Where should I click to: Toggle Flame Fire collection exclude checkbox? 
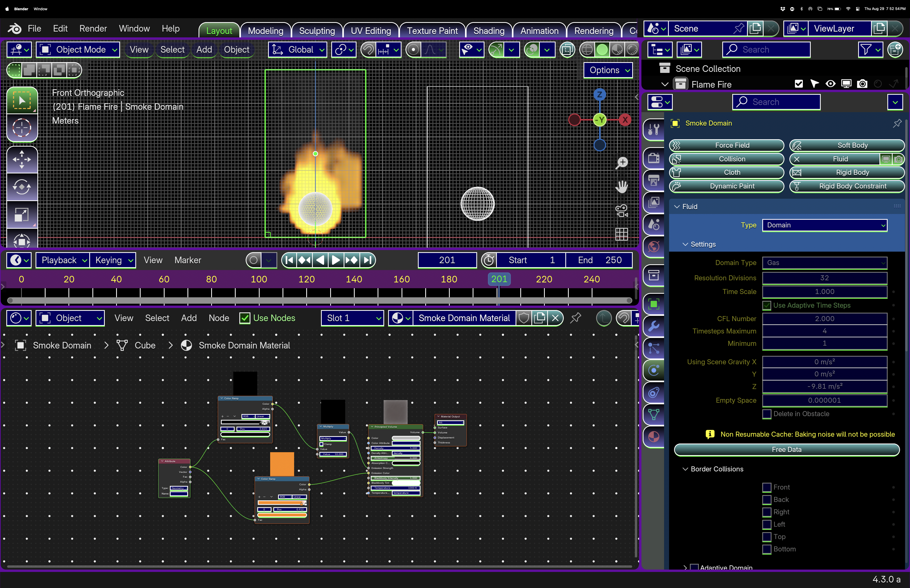tap(799, 84)
